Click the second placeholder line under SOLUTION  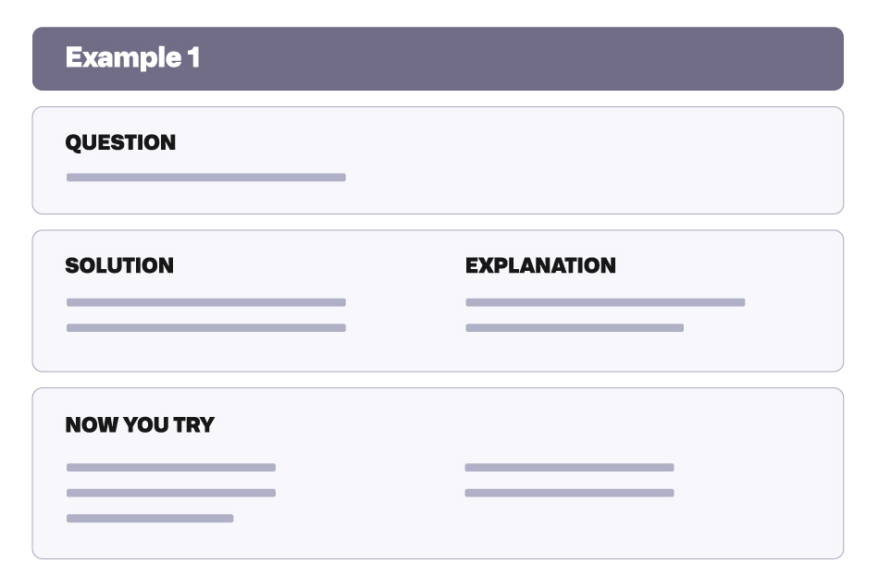pos(205,327)
